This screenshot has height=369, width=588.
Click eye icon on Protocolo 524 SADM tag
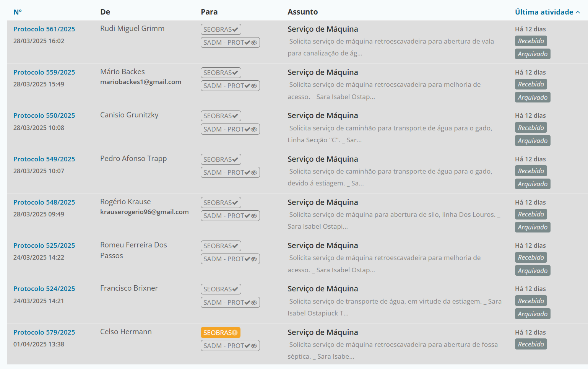pyautogui.click(x=254, y=302)
